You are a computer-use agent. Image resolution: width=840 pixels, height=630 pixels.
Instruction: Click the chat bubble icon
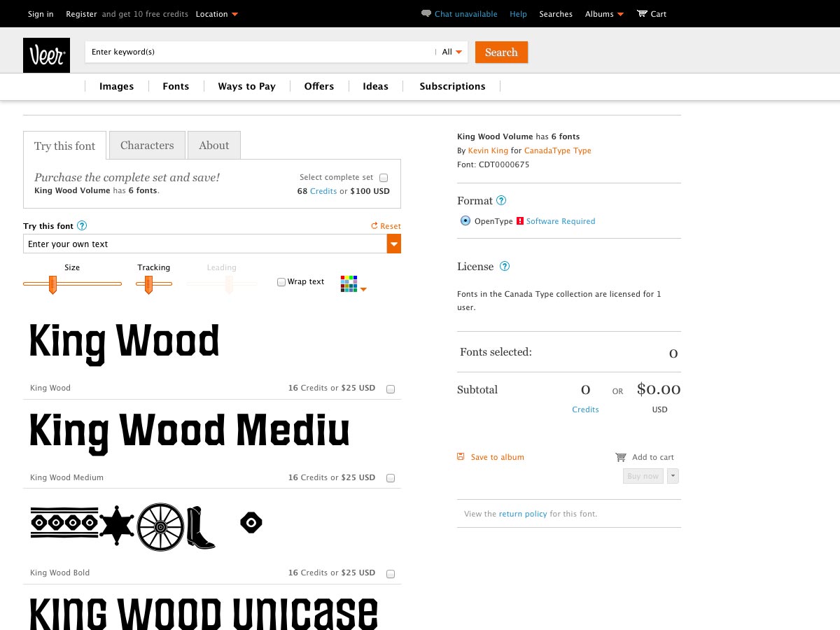[x=426, y=14]
